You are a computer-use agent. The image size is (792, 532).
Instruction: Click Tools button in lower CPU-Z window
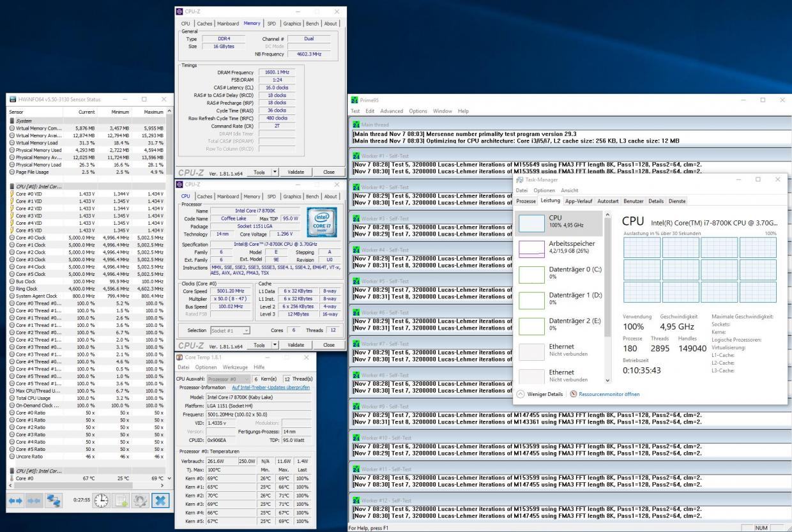[259, 345]
